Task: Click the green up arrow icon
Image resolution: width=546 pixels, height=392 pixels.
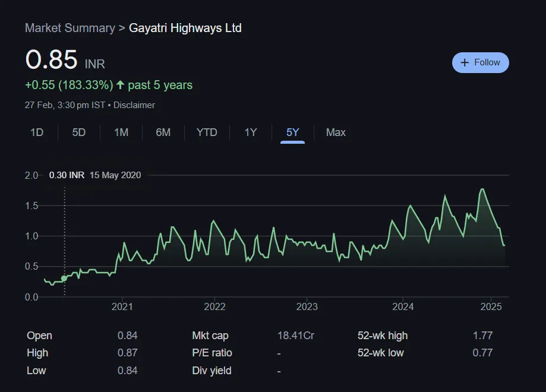Action: click(120, 85)
